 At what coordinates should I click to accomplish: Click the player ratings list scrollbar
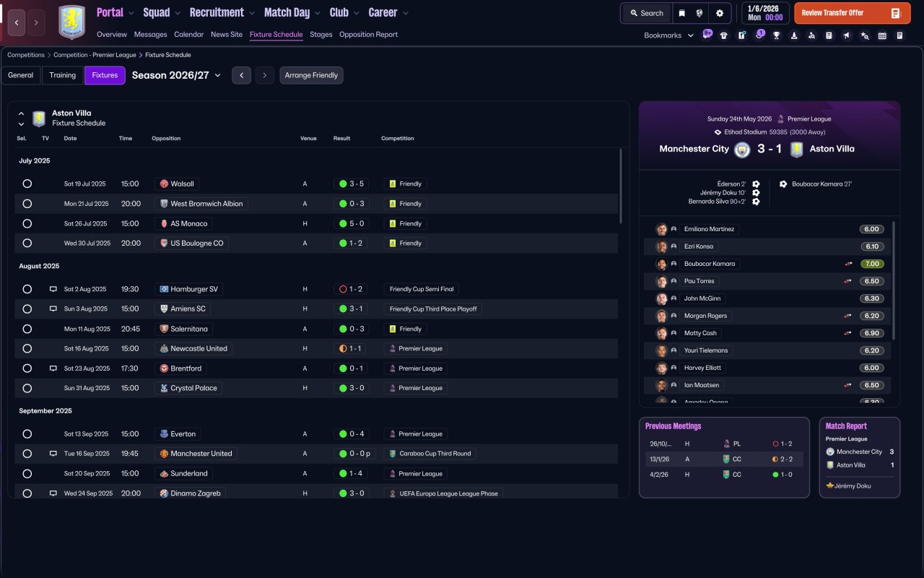click(894, 280)
